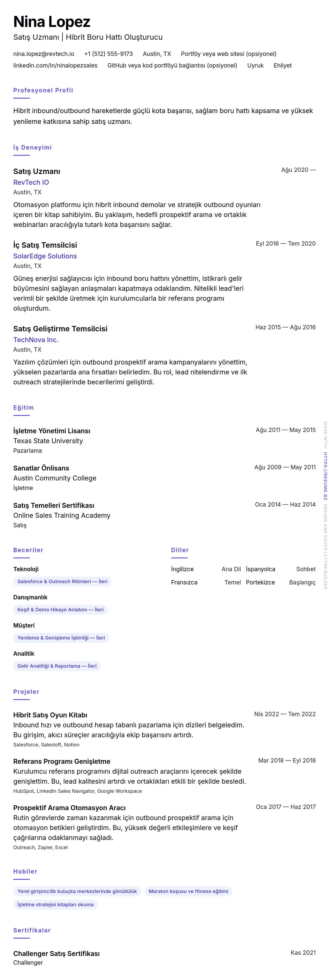Viewport: 329px width, 980px height.
Task: Open the SolarEdge Solutions company link
Action: coord(45,256)
